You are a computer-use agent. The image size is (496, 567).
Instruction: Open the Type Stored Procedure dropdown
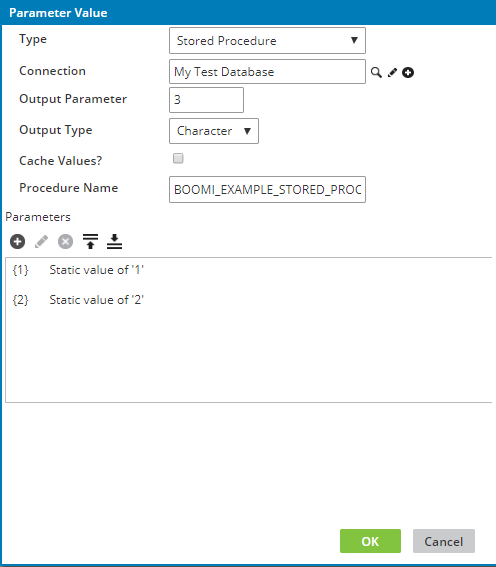point(267,40)
